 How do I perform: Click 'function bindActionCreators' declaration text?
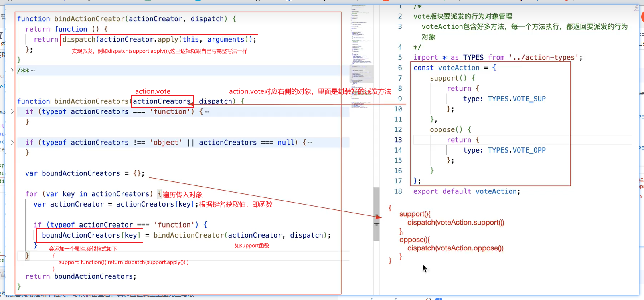coord(73,101)
